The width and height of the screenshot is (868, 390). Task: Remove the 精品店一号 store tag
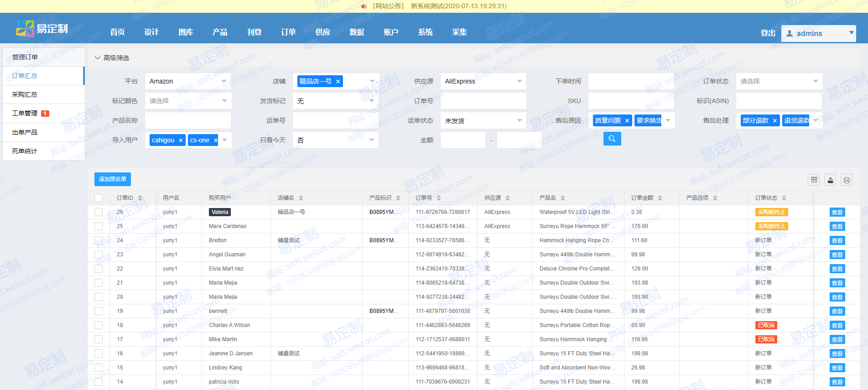pyautogui.click(x=338, y=82)
